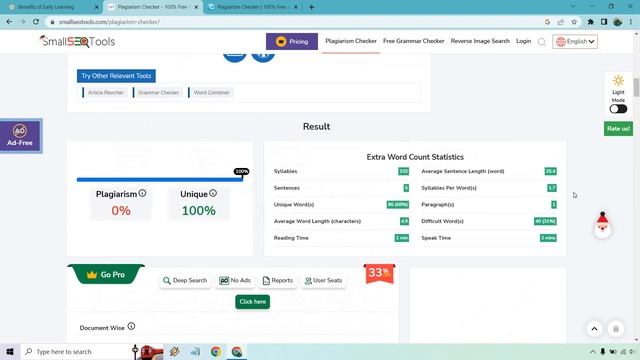Click the Google icon in address bar
The width and height of the screenshot is (640, 360).
(x=547, y=22)
